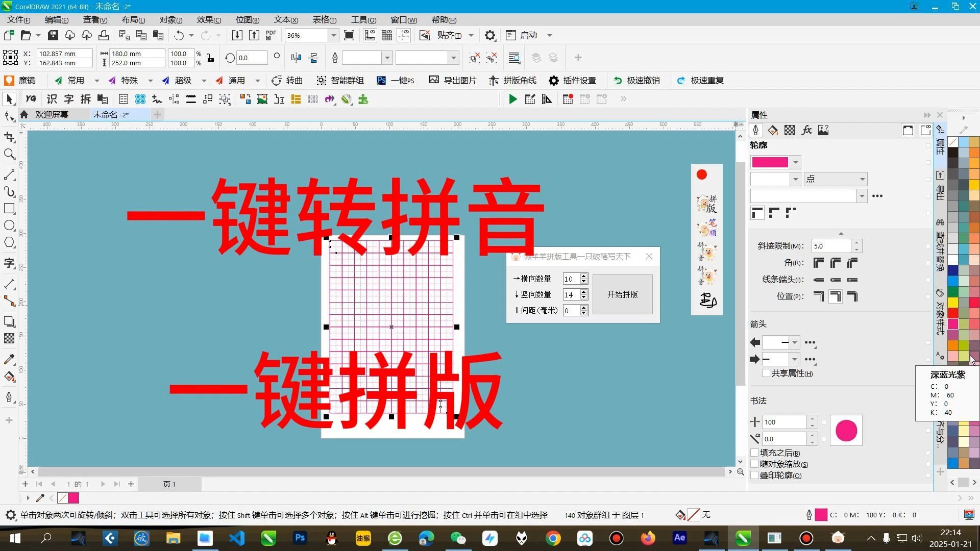This screenshot has height=551, width=980.
Task: Open 插件设置 from the 魔镜 toolbar
Action: pos(573,80)
